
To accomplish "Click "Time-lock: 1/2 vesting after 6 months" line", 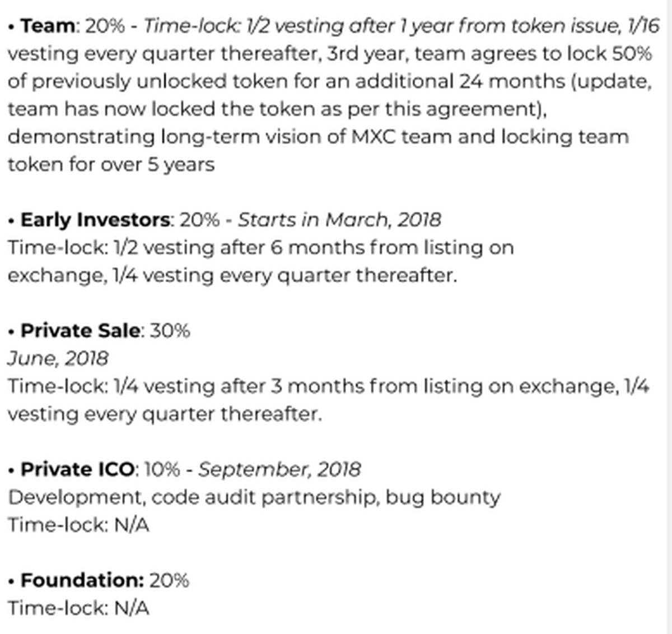I will 260,248.
